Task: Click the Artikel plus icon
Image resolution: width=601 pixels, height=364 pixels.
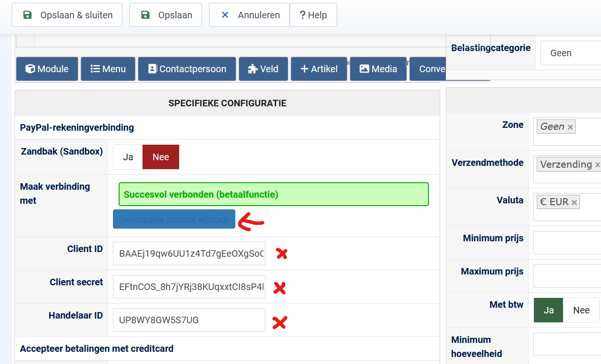Action: (305, 69)
